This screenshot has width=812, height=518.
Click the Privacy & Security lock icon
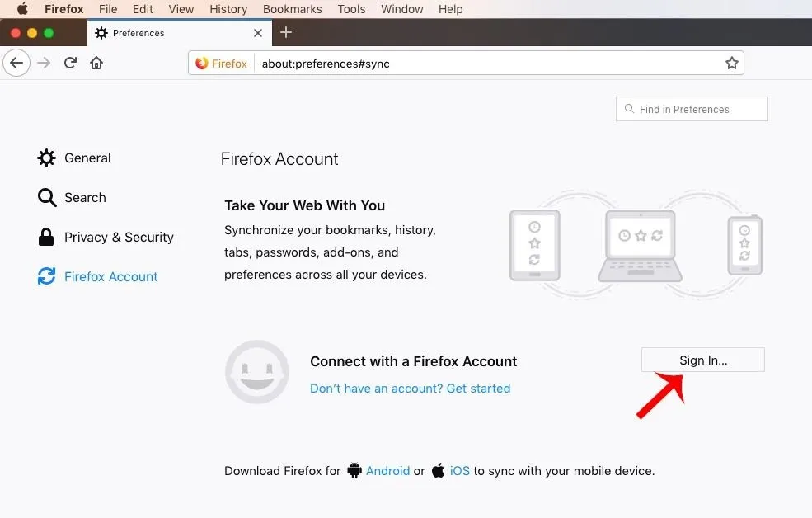point(46,237)
